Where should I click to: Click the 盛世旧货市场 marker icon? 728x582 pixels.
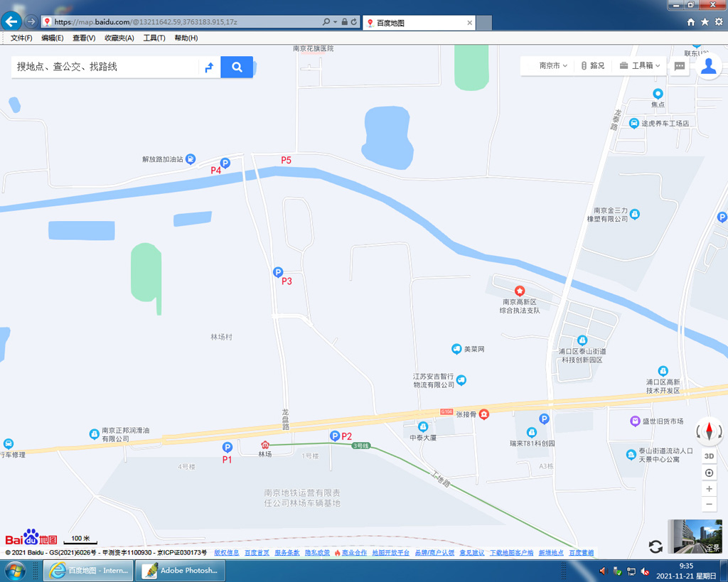pos(635,421)
